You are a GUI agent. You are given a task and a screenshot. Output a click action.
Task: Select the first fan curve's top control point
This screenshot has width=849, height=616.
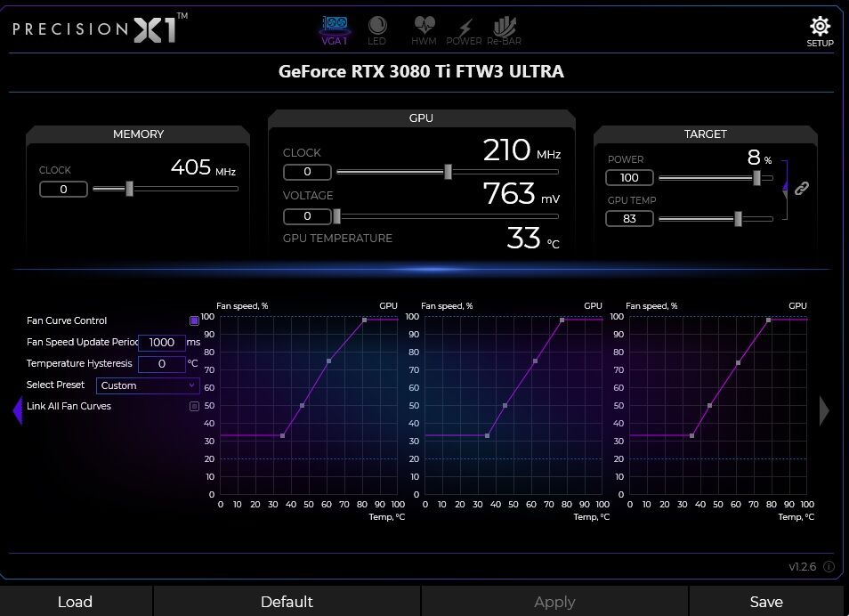coord(364,320)
